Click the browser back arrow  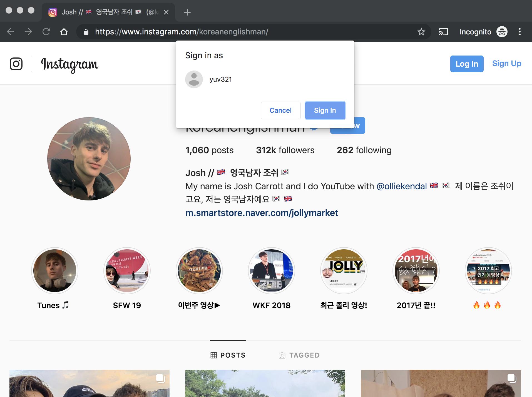point(11,32)
